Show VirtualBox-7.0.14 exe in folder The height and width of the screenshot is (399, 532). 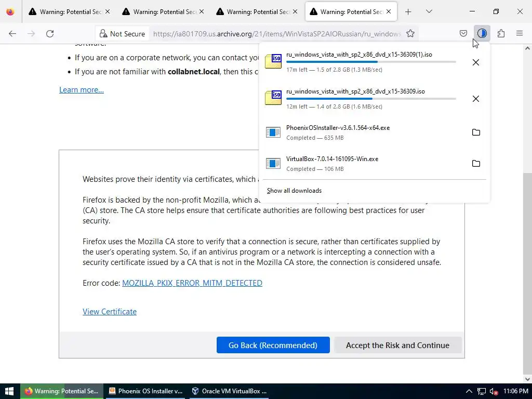pyautogui.click(x=476, y=164)
